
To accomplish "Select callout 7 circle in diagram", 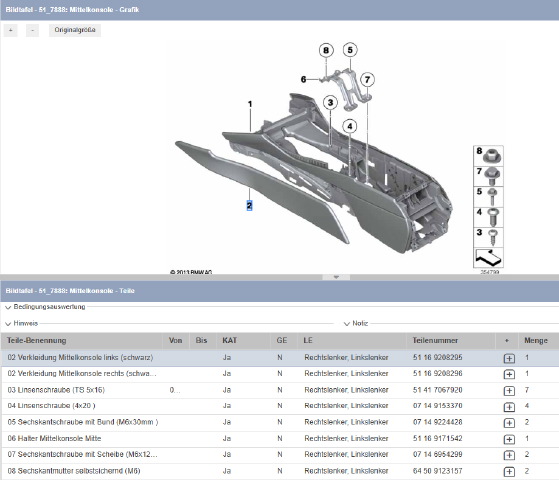I will click(x=368, y=80).
